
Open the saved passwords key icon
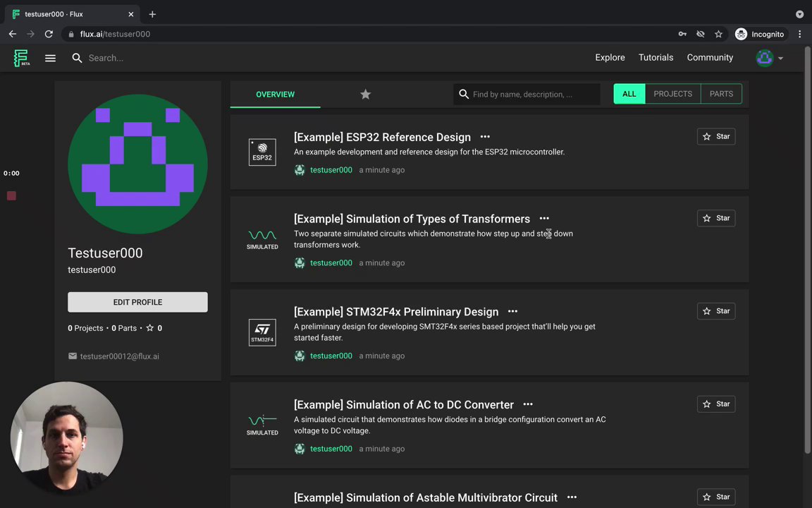coord(682,34)
